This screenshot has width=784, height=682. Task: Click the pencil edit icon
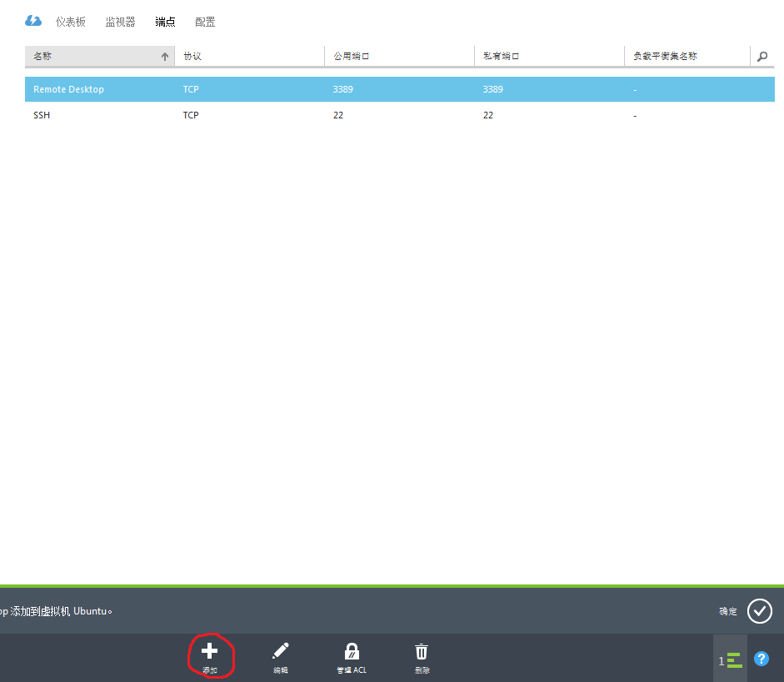tap(281, 651)
